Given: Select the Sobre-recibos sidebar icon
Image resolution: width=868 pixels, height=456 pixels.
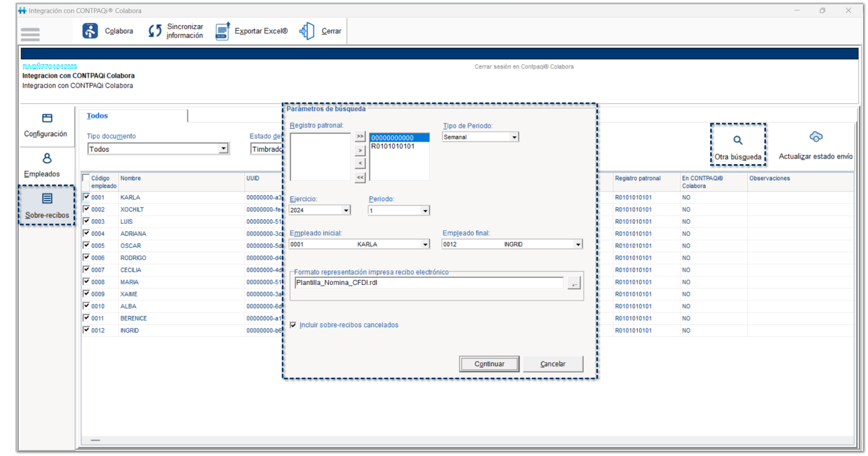Looking at the screenshot, I should coord(47,199).
